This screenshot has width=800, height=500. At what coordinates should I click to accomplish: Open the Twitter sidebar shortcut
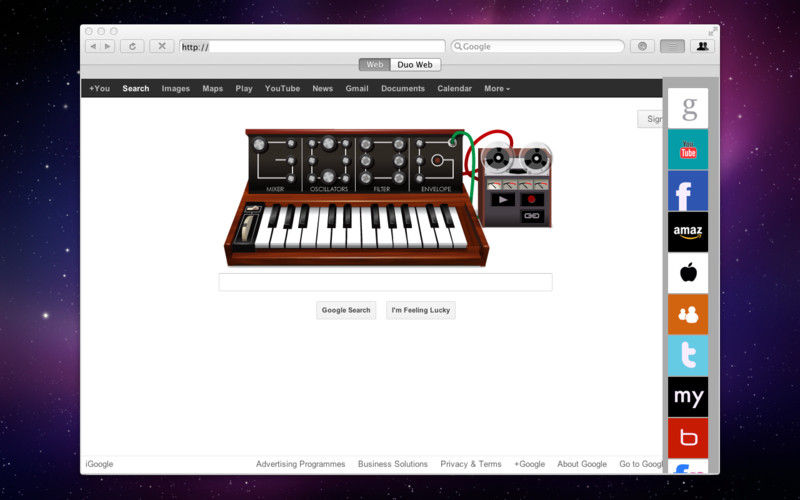[688, 356]
